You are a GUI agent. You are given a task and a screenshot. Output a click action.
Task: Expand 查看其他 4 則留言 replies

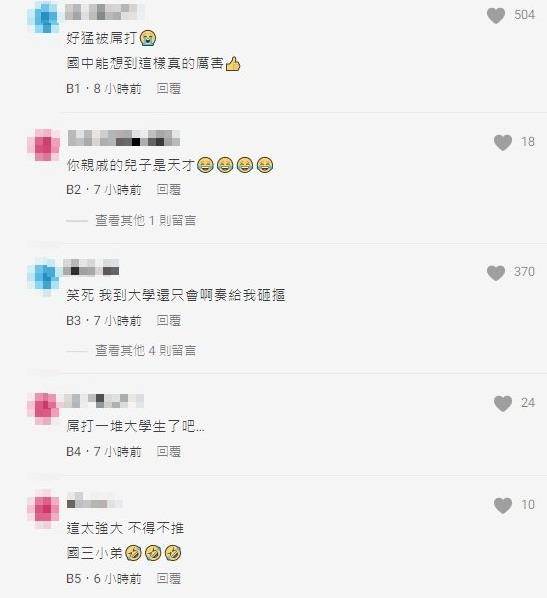click(x=145, y=350)
